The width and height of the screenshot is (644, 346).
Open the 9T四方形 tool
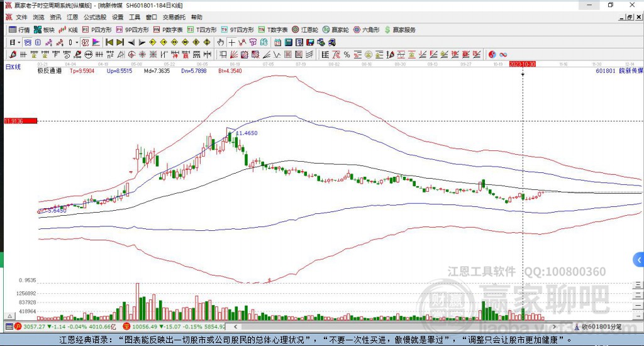pos(237,30)
